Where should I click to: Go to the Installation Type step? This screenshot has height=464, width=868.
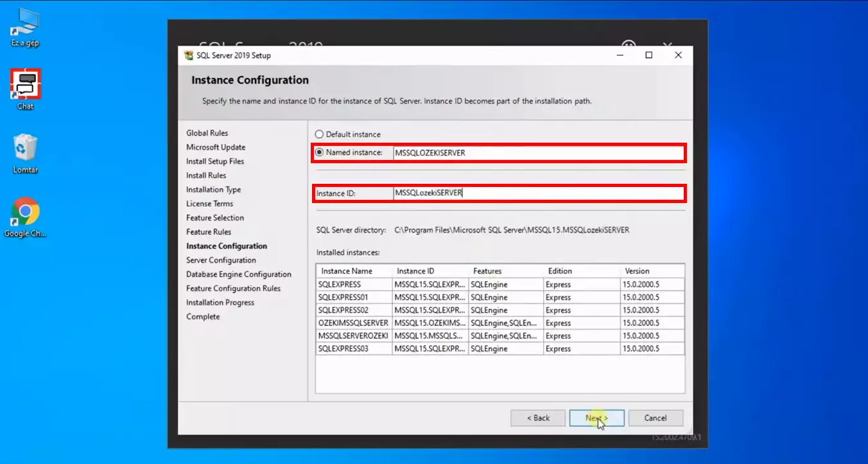(214, 190)
